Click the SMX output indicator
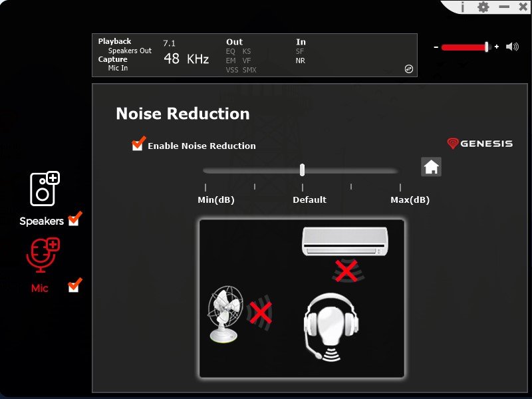Screen dimensions: 532x399 click(x=249, y=70)
